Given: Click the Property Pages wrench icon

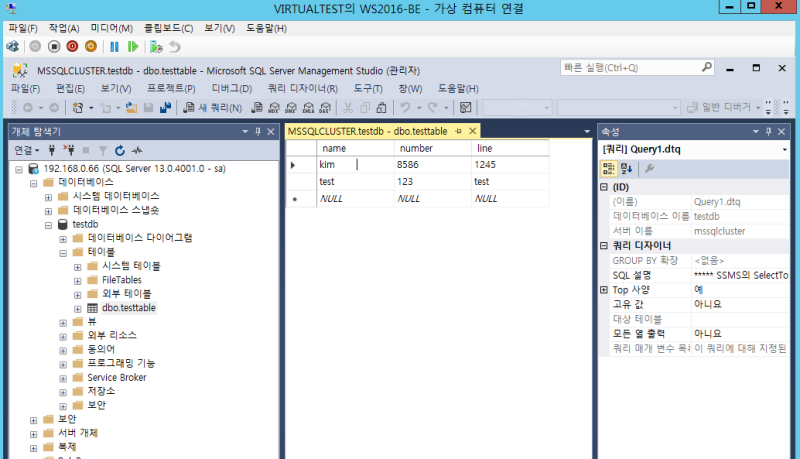Looking at the screenshot, I should (x=649, y=169).
